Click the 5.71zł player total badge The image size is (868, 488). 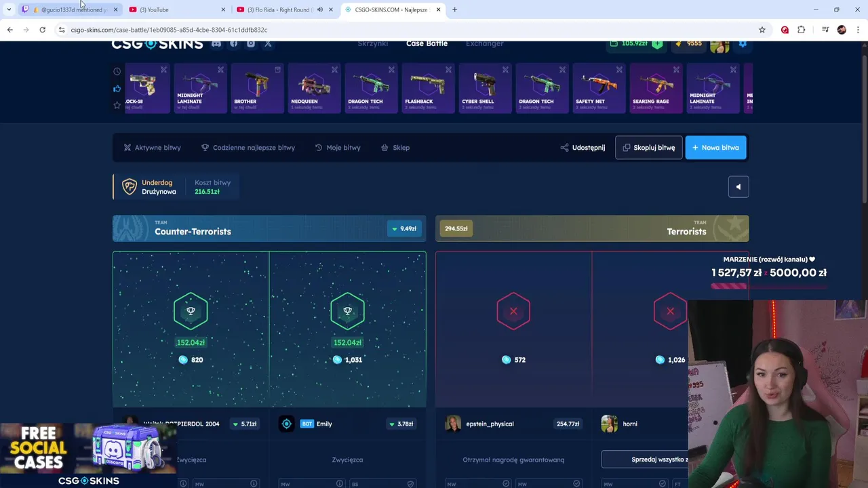coord(243,424)
